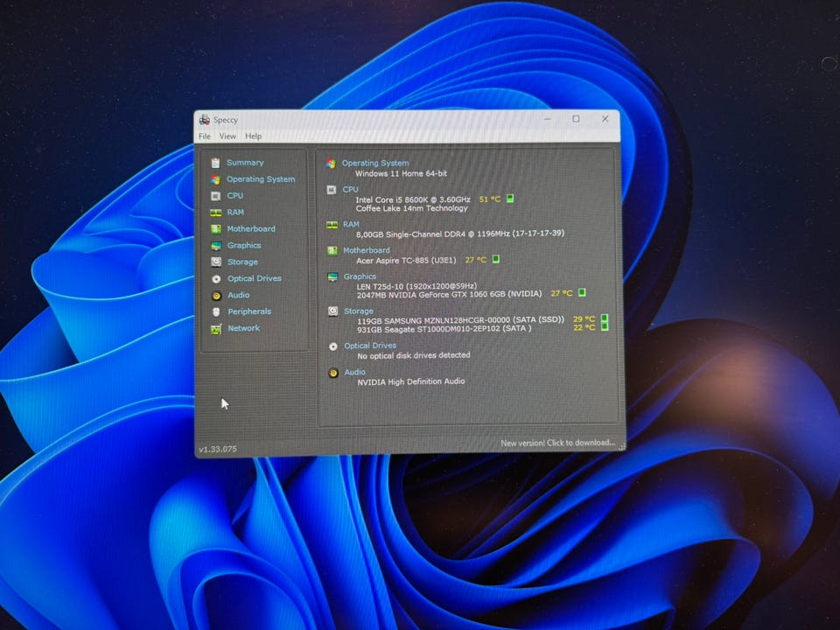Image resolution: width=840 pixels, height=630 pixels.
Task: Click the 'Acer Aspire TC-885 (U3E1)' text
Action: click(406, 261)
